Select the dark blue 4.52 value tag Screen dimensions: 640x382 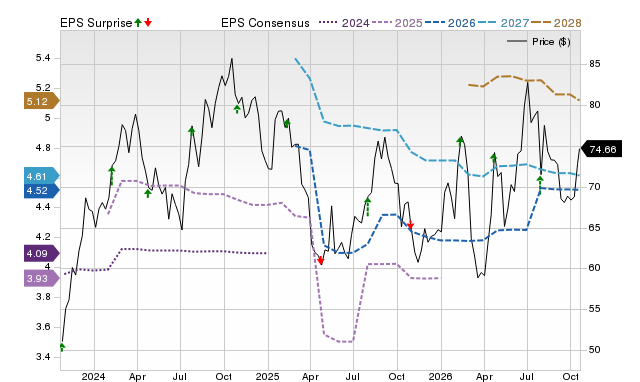[42, 191]
